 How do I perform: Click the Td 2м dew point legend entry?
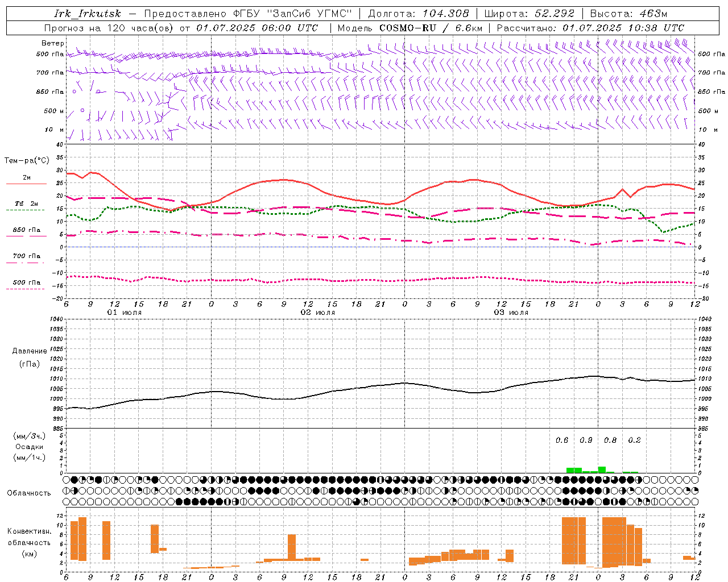point(26,203)
